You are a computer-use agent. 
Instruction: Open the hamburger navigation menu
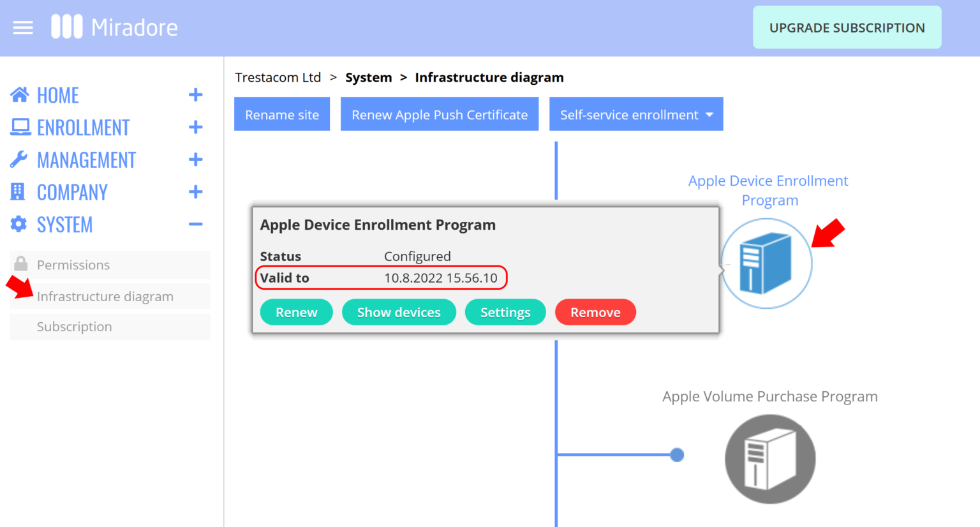pyautogui.click(x=23, y=27)
